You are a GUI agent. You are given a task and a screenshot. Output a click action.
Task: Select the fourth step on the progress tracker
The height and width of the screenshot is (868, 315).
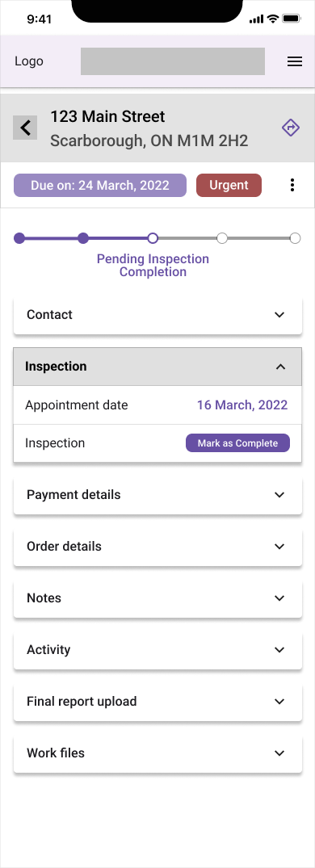coord(222,238)
